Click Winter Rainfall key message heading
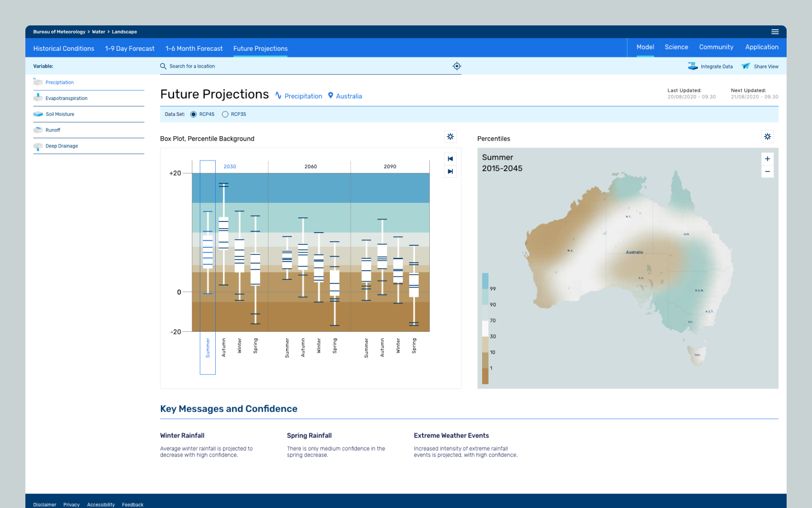This screenshot has width=812, height=508. pos(182,435)
